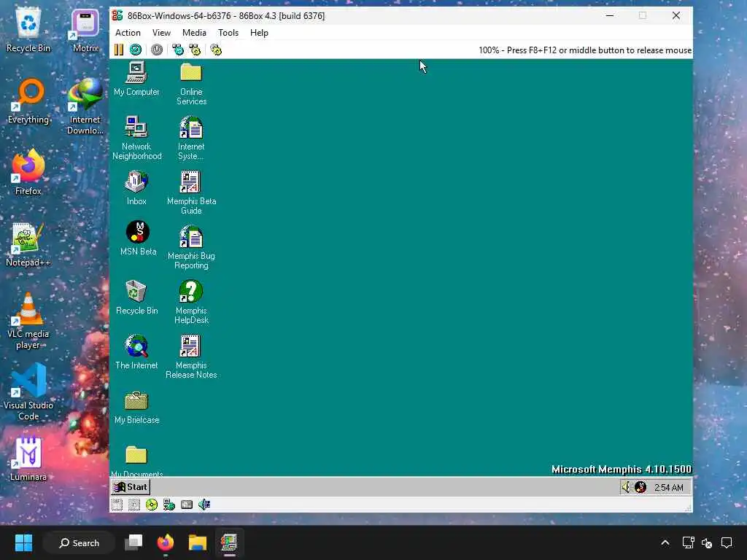Open the Action menu

pos(128,33)
